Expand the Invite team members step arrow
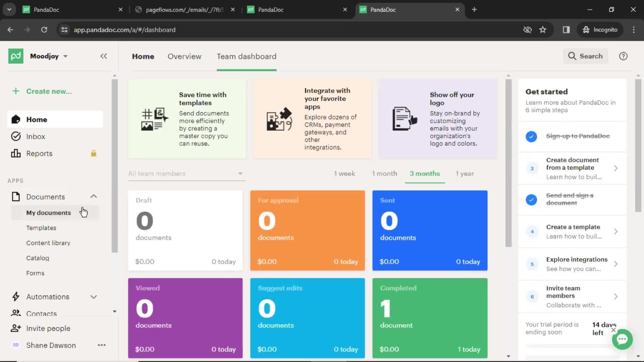 point(616,296)
